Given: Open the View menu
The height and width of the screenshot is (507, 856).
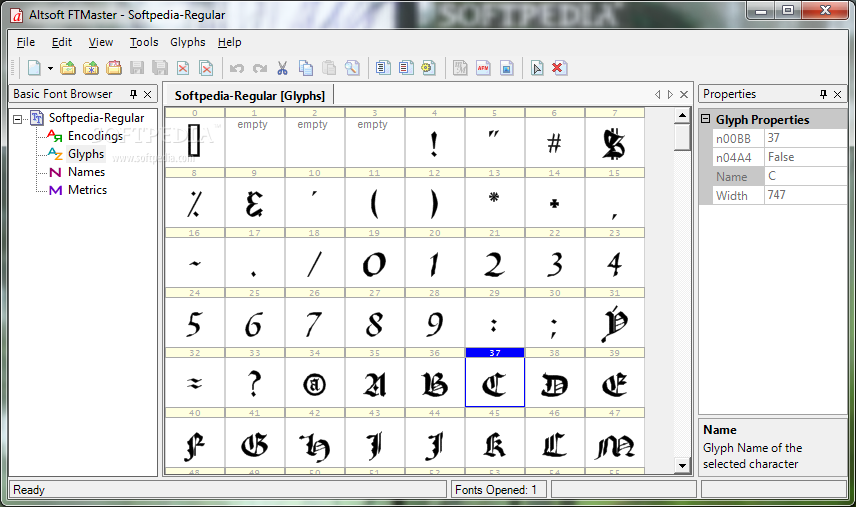Looking at the screenshot, I should [101, 42].
